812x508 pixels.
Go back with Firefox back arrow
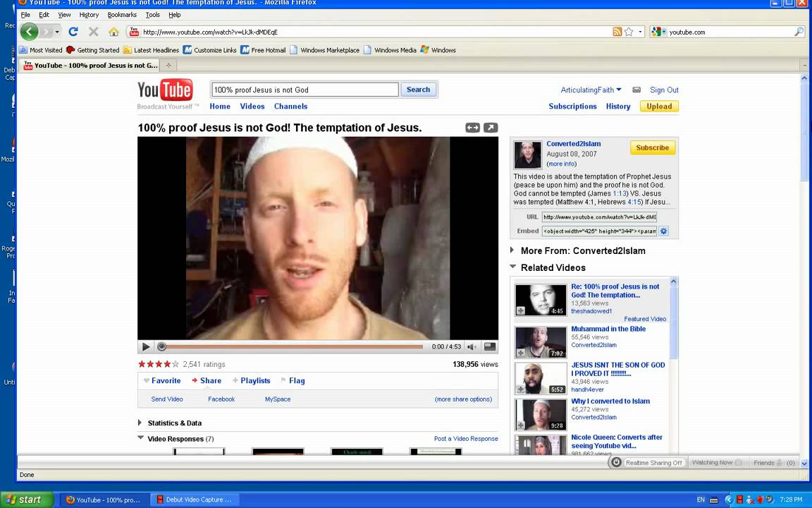pyautogui.click(x=29, y=32)
